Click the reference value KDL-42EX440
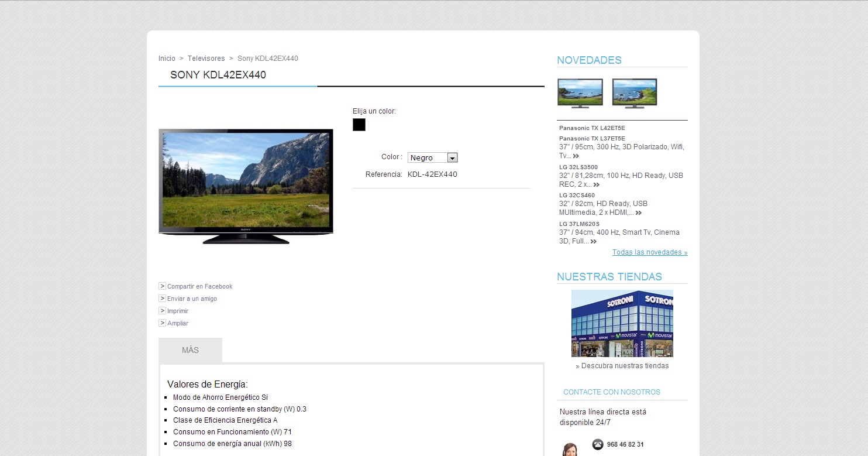The image size is (868, 456). point(432,174)
